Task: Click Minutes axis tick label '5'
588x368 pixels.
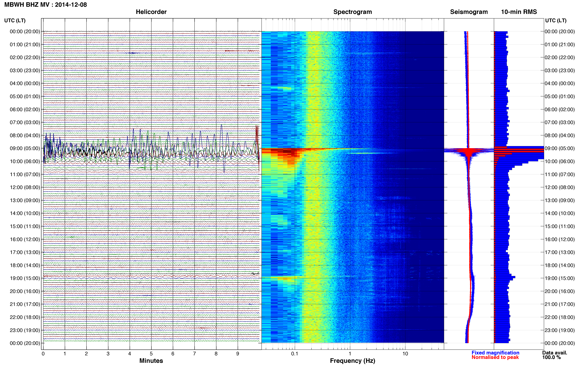Action: pos(151,354)
